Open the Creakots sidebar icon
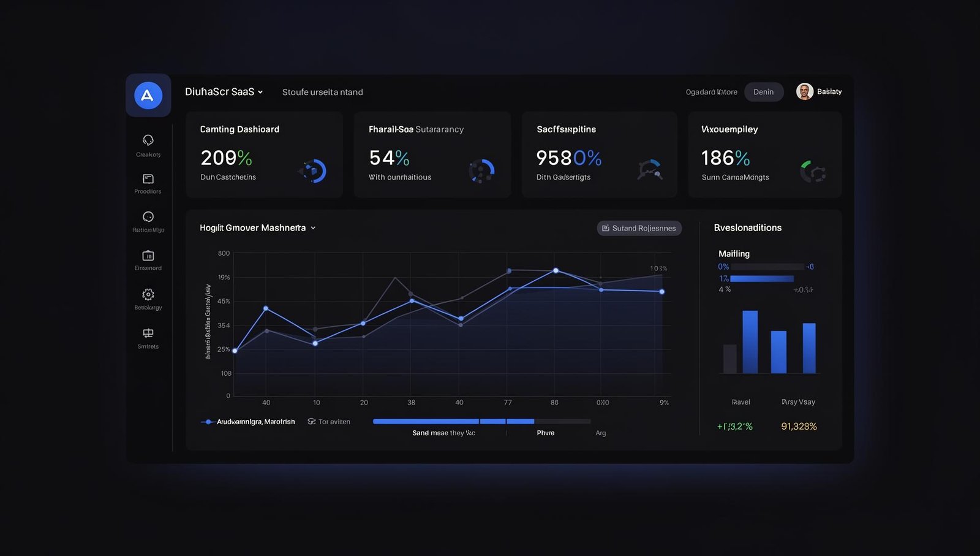This screenshot has width=980, height=556. 148,140
